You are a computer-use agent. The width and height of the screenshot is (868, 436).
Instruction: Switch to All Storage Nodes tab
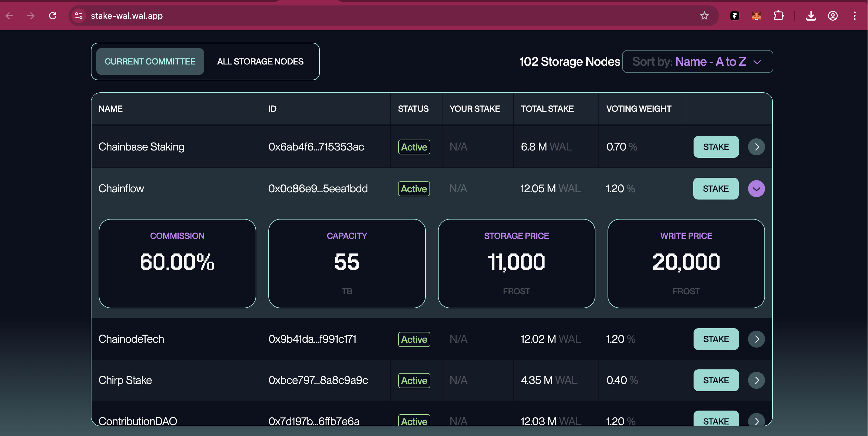[x=260, y=61]
